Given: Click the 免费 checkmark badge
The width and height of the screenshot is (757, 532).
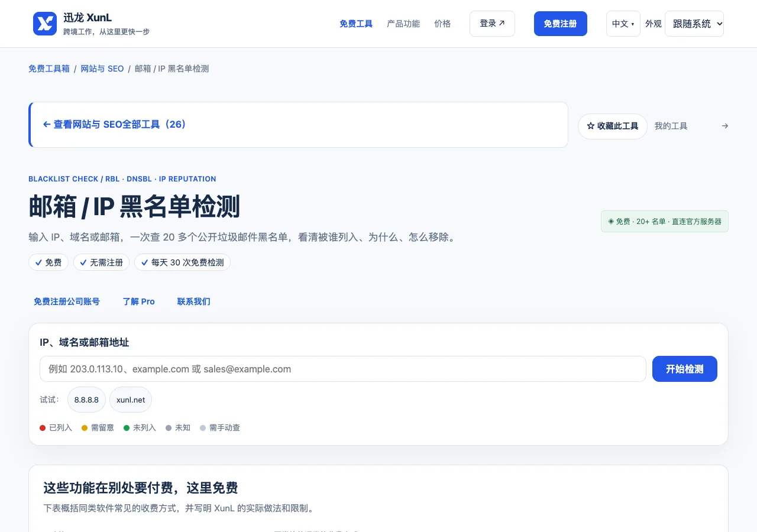Looking at the screenshot, I should [48, 262].
